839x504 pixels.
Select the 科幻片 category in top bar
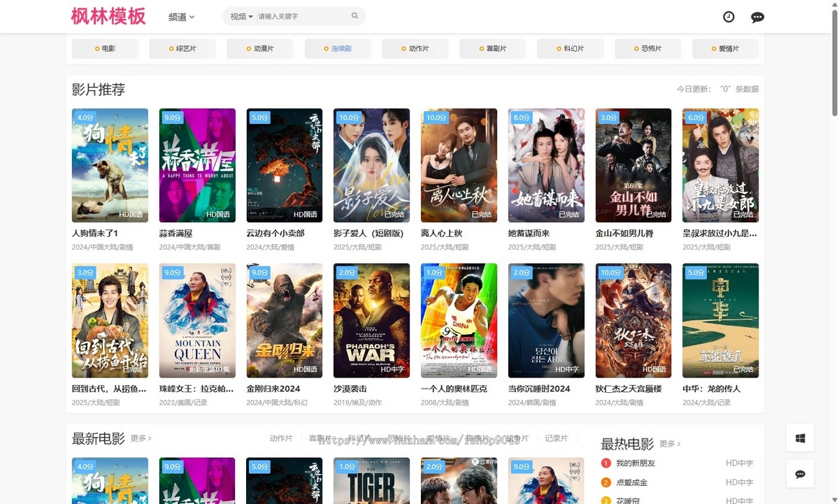coord(571,49)
